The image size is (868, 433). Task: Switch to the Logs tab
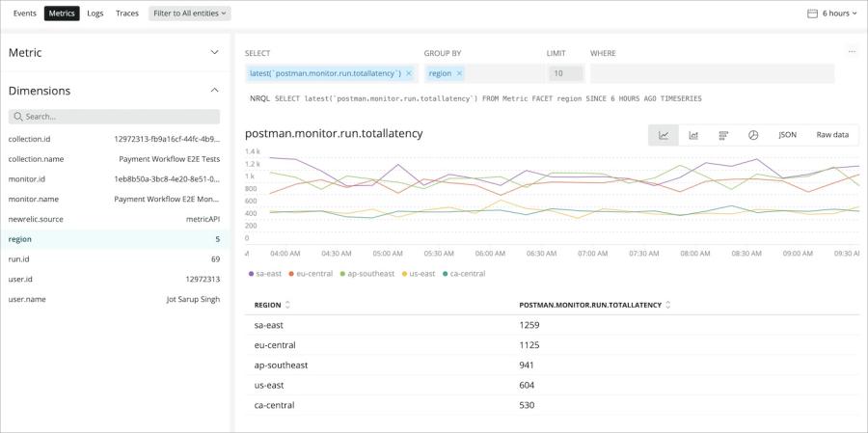[95, 14]
